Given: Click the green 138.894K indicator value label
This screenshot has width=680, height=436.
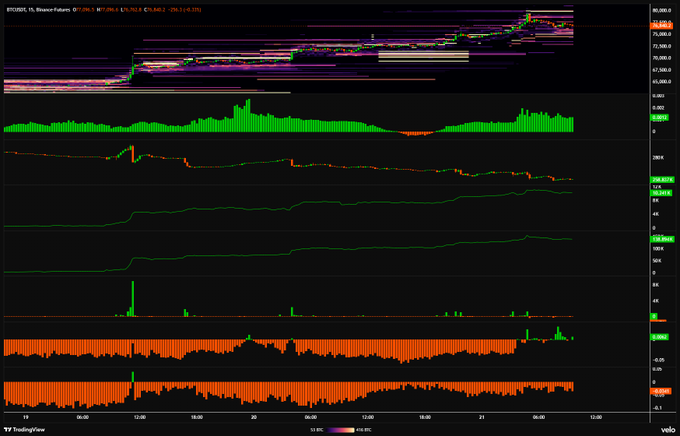Looking at the screenshot, I should click(663, 239).
